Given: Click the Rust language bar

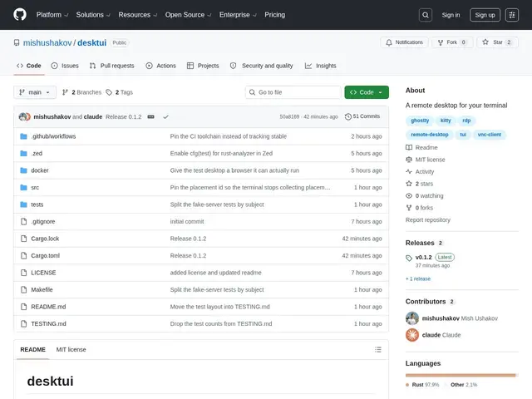Looking at the screenshot, I should [x=461, y=375].
